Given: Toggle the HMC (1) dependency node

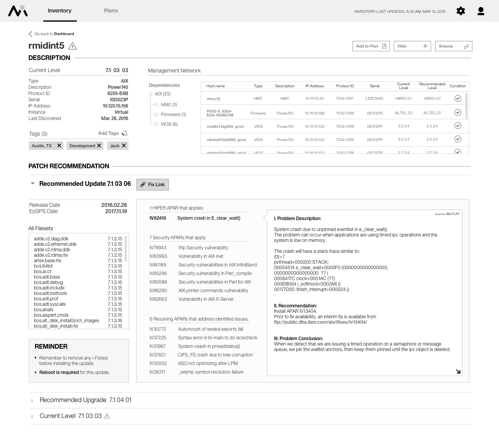Looking at the screenshot, I should (157, 105).
